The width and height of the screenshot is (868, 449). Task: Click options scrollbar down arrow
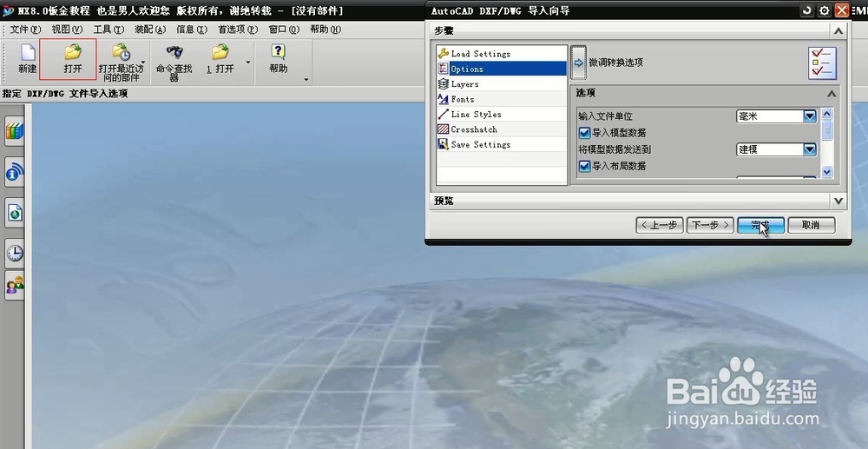(827, 172)
